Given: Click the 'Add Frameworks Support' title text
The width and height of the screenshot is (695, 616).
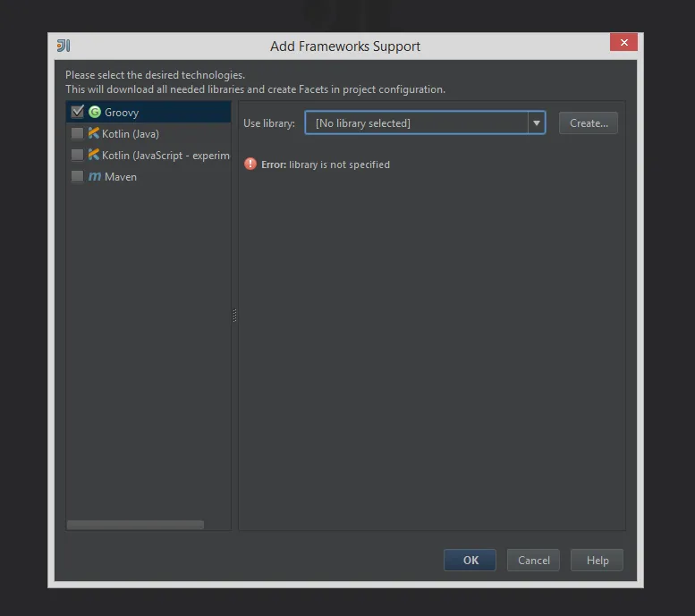Looking at the screenshot, I should click(345, 46).
